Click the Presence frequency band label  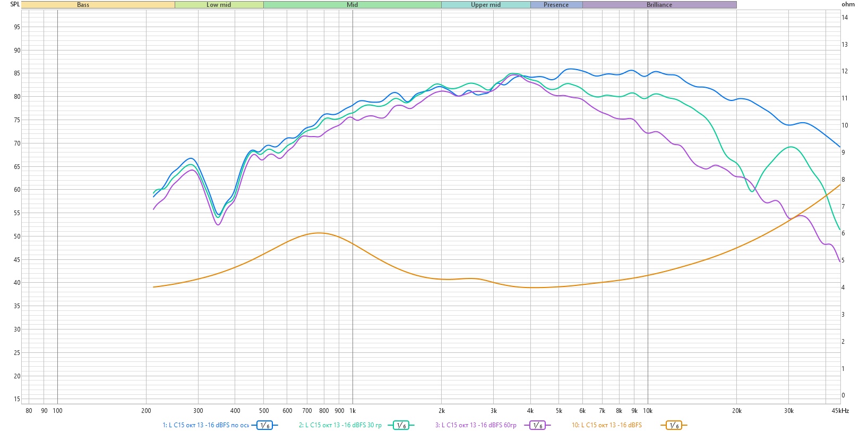[556, 5]
